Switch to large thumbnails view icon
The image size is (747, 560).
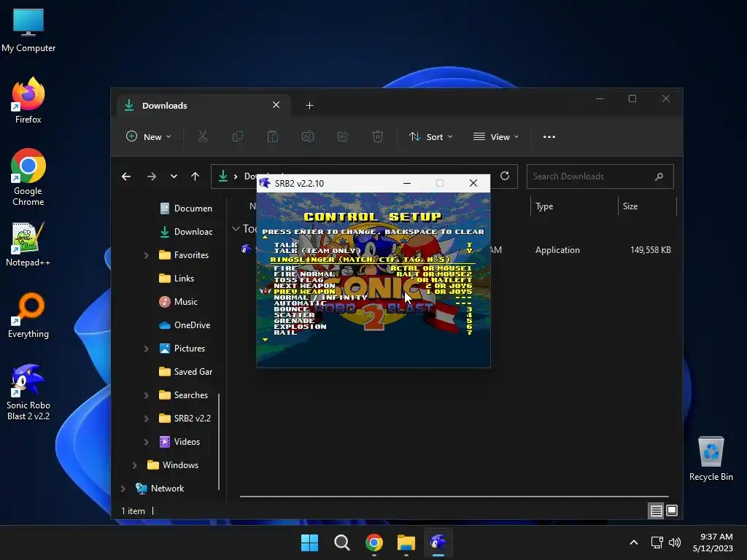[x=672, y=511]
